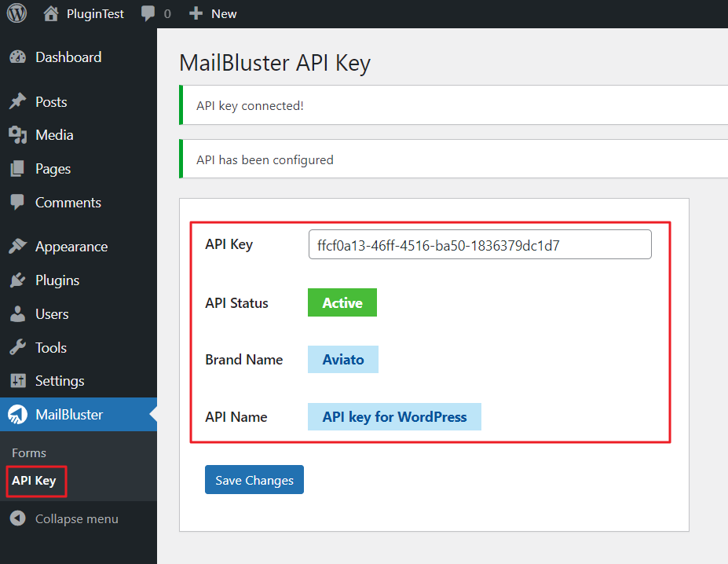The height and width of the screenshot is (564, 728).
Task: Click the Tools wrench icon
Action: (x=17, y=347)
